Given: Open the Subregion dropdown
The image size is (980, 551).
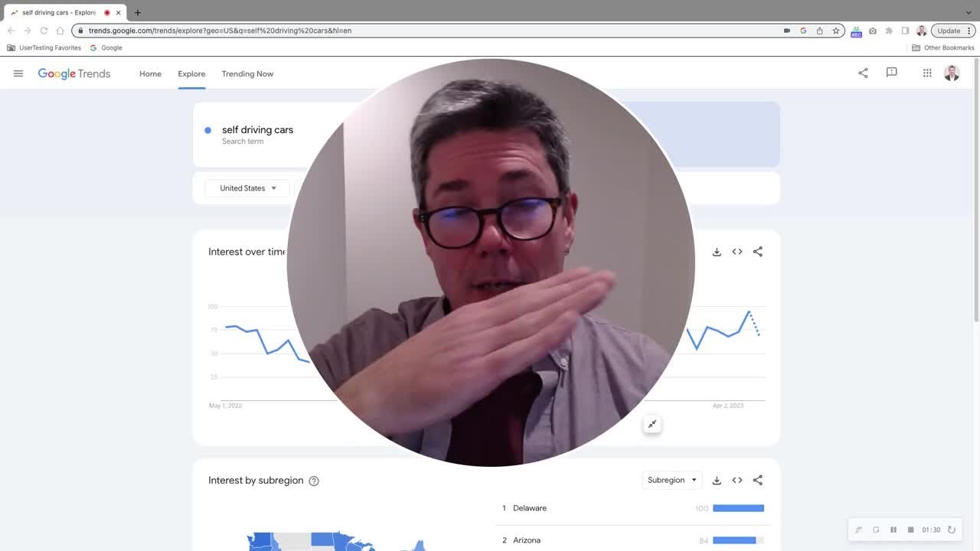Looking at the screenshot, I should pyautogui.click(x=671, y=480).
